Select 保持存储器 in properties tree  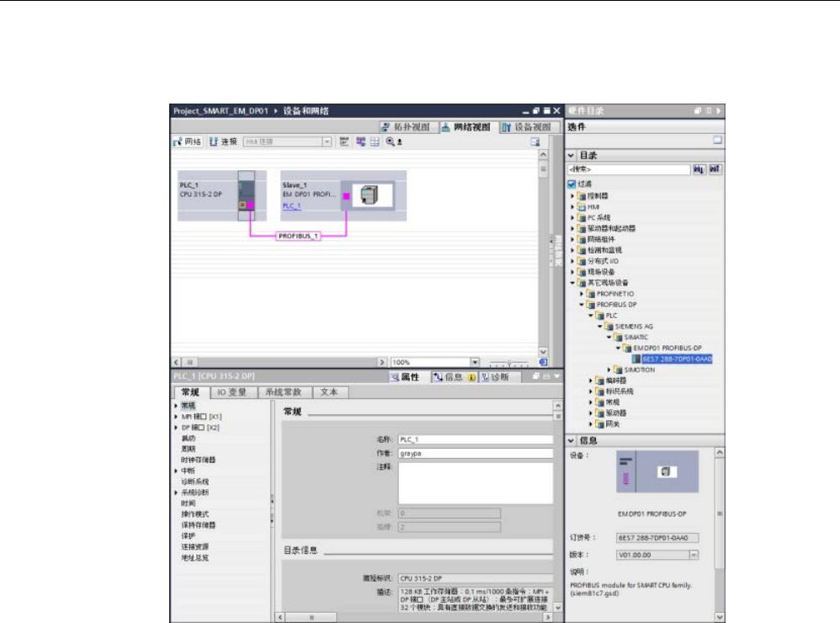[x=198, y=525]
